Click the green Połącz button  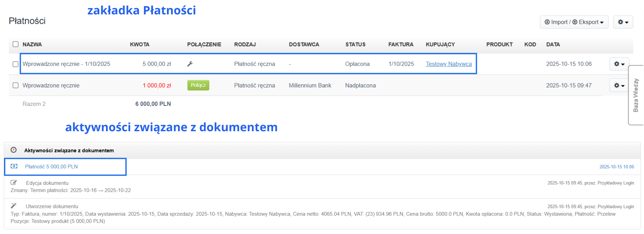click(198, 85)
